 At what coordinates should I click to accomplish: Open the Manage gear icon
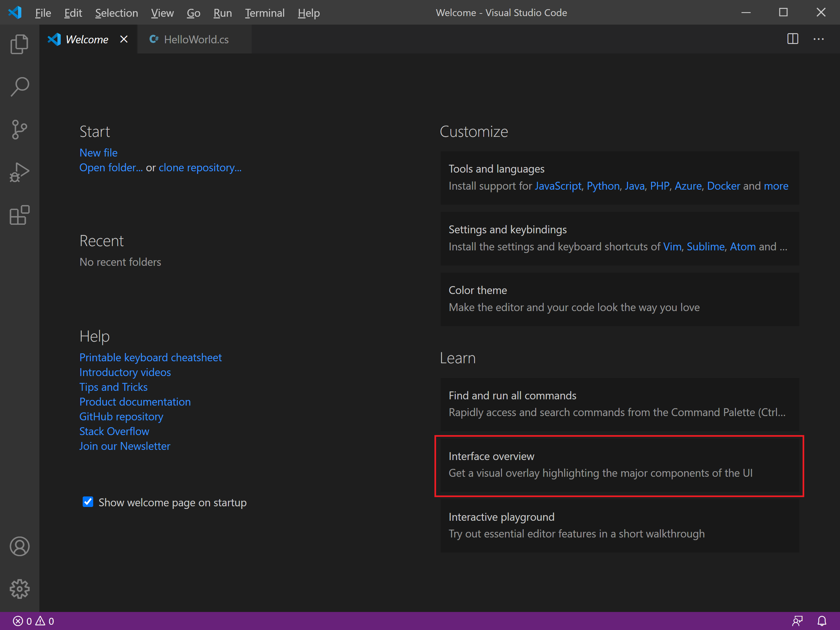(19, 589)
